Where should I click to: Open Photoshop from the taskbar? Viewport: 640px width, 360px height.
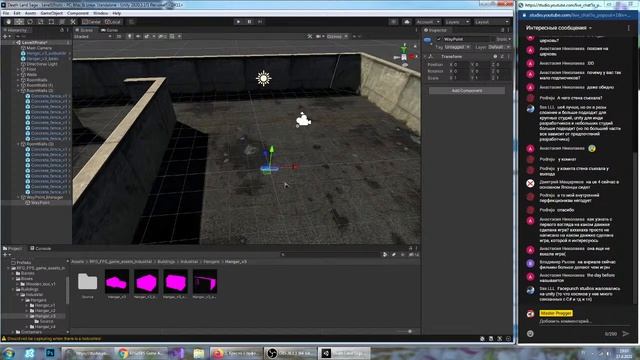pyautogui.click(x=51, y=353)
